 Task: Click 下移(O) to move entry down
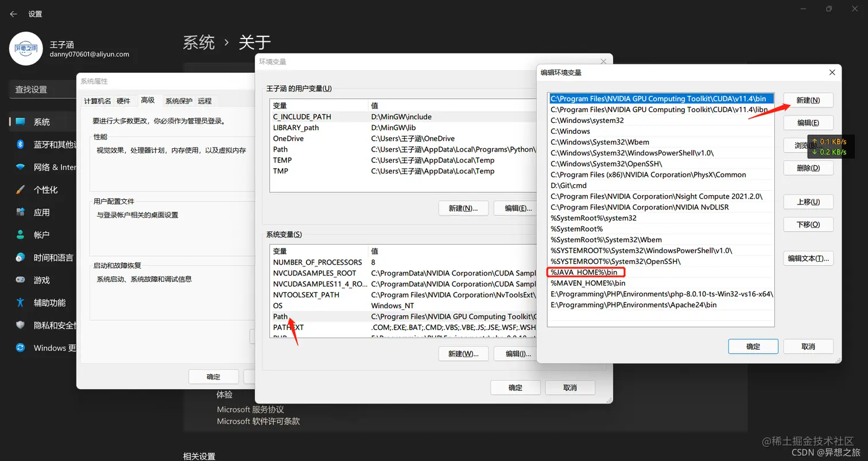808,224
